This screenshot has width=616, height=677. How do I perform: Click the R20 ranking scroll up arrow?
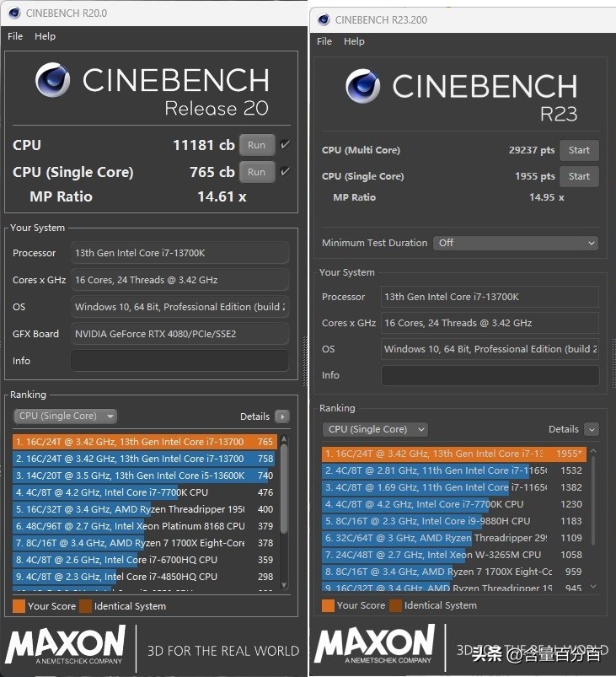tap(284, 439)
